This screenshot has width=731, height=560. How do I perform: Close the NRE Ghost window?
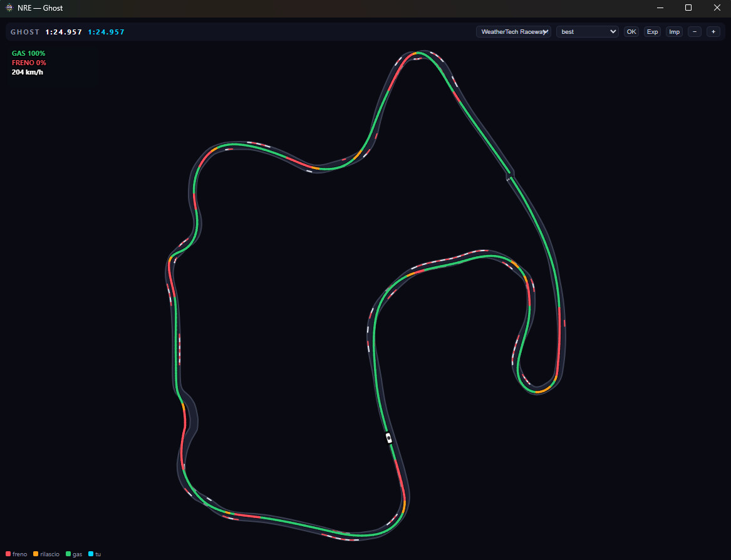pyautogui.click(x=717, y=8)
